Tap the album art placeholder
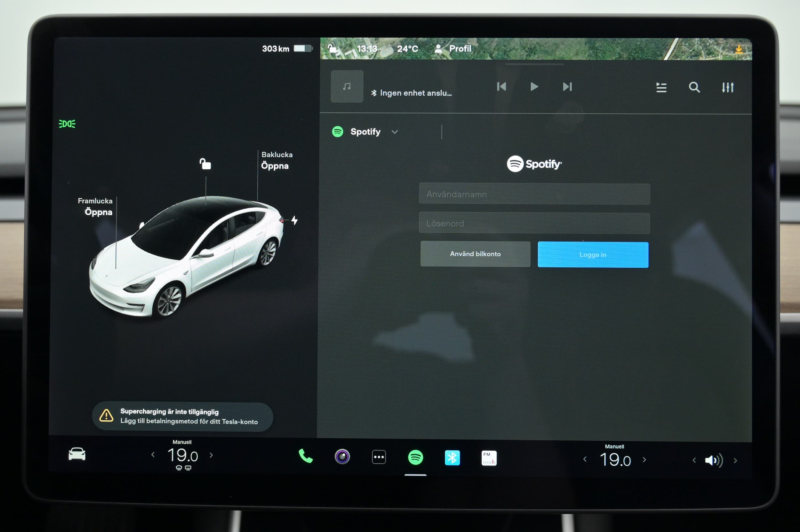The height and width of the screenshot is (532, 800). [x=347, y=86]
